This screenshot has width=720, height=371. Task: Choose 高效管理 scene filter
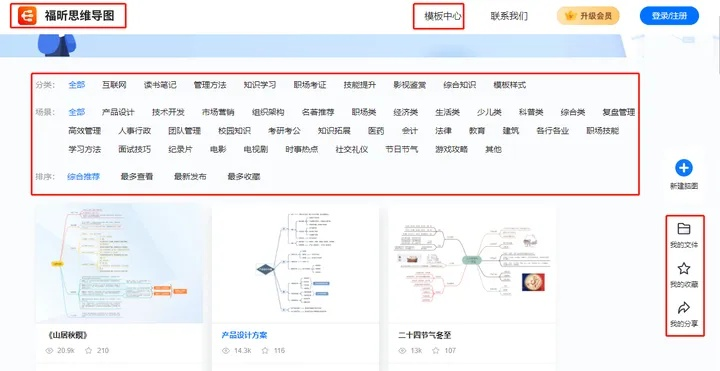pyautogui.click(x=84, y=131)
